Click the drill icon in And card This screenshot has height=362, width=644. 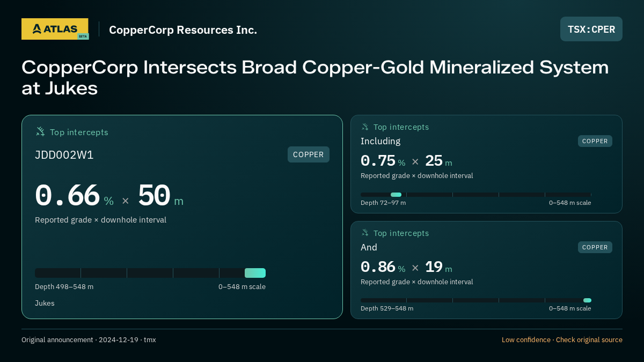tap(365, 233)
